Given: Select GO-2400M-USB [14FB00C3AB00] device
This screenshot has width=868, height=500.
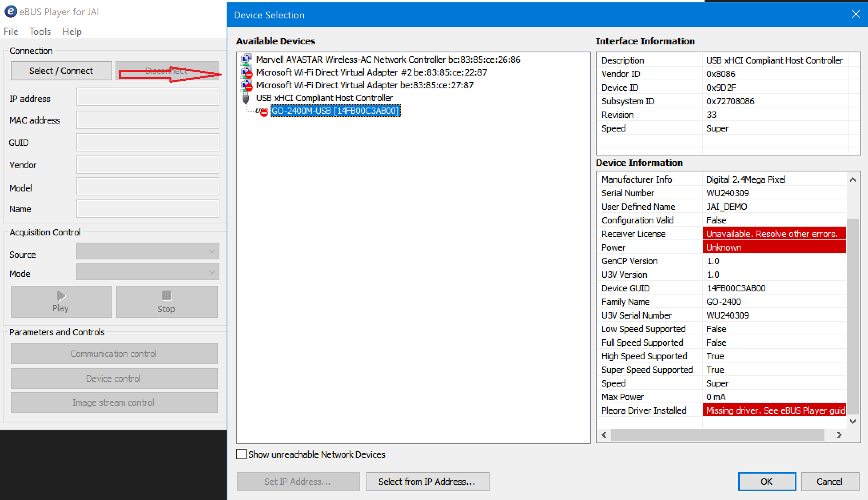Looking at the screenshot, I should 335,111.
